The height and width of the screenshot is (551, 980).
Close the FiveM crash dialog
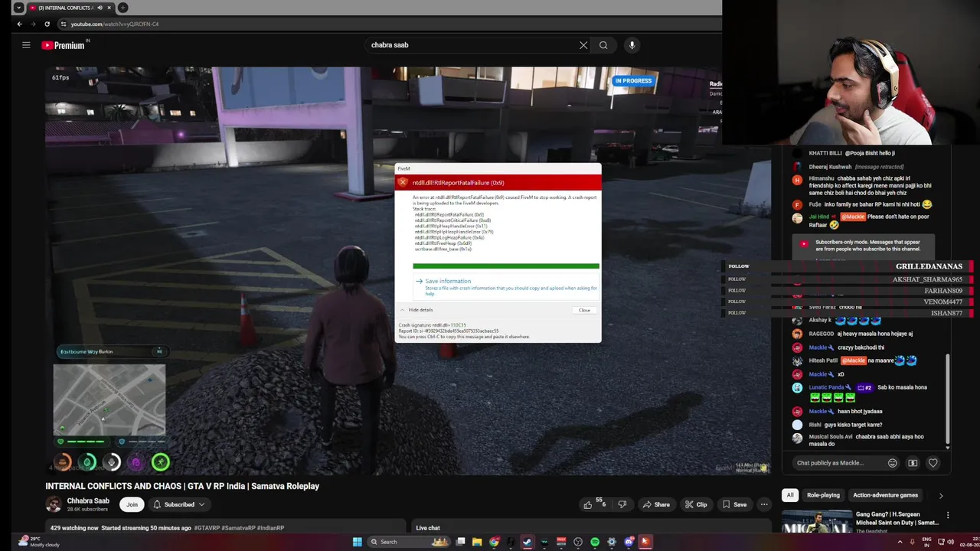(x=584, y=310)
